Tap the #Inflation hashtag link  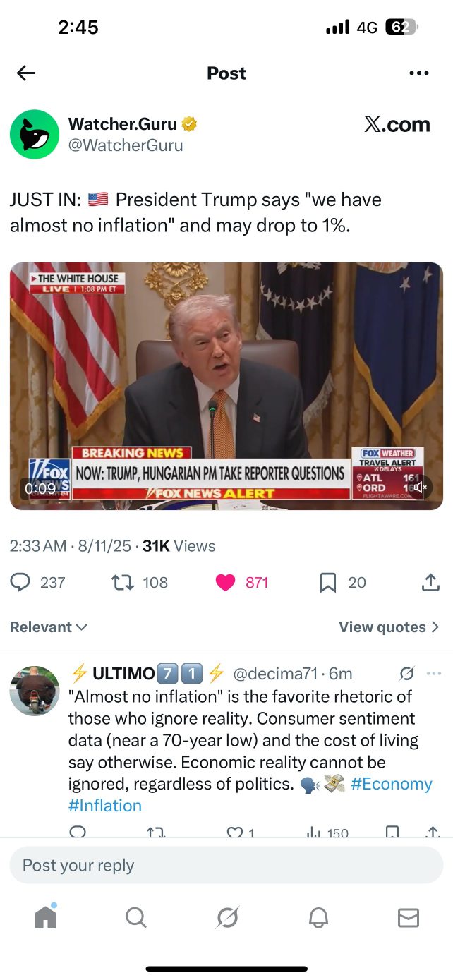click(105, 806)
